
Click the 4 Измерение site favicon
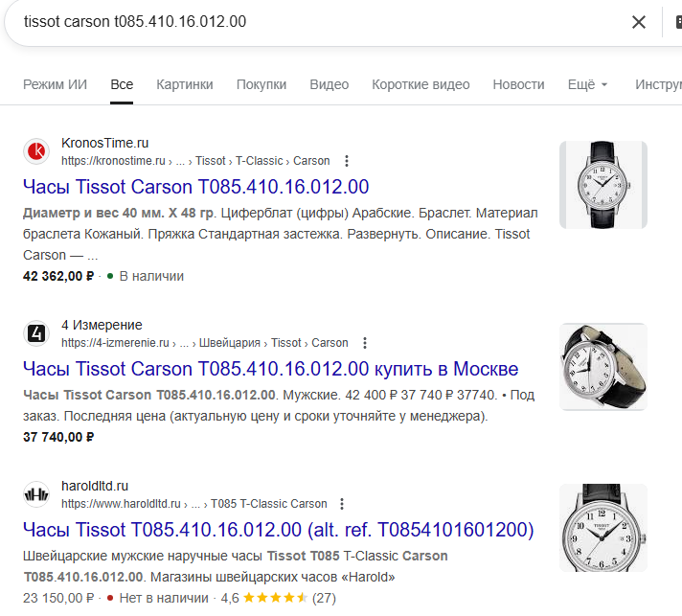(36, 333)
